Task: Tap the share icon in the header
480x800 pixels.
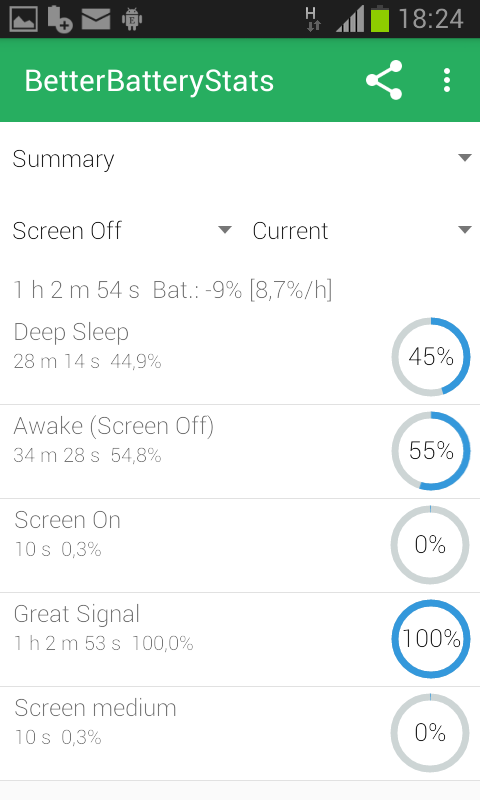Action: 384,80
